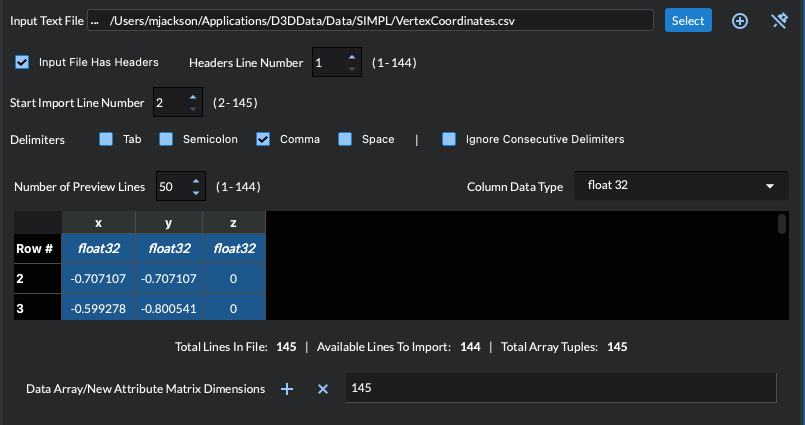805x425 pixels.
Task: Click the Start Import Line Number field
Action: [x=169, y=103]
